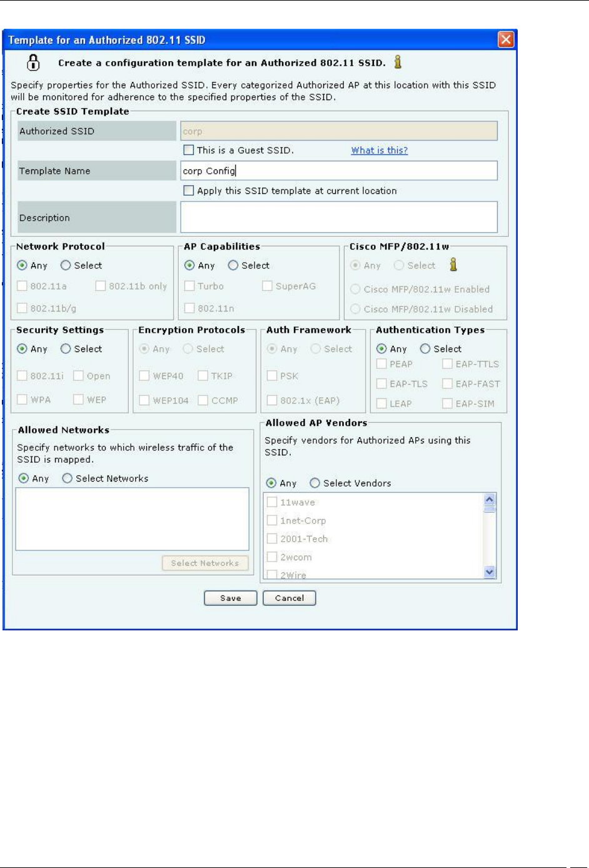Click the info icon beside header text
Image resolution: width=589 pixels, height=868 pixels.
click(x=398, y=62)
